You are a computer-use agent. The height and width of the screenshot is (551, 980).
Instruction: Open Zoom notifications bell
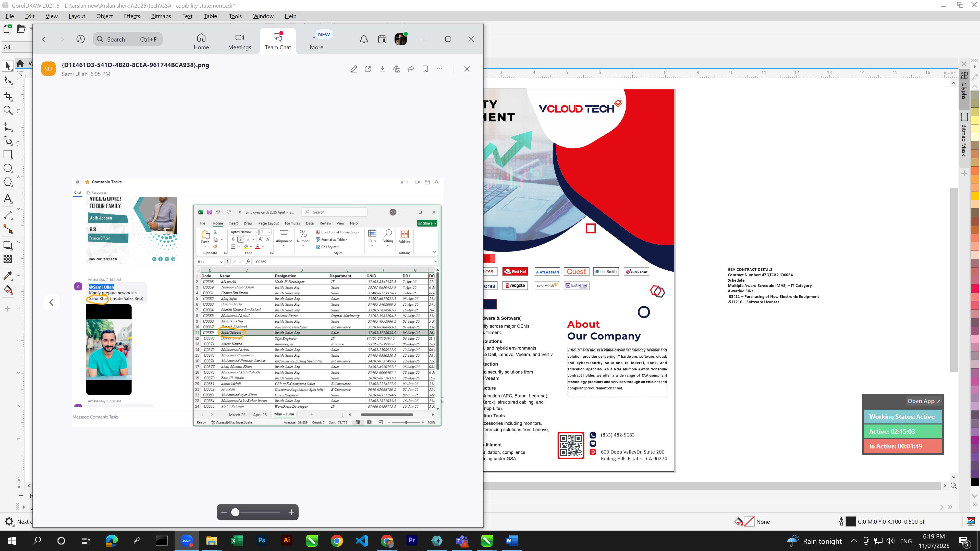[364, 39]
